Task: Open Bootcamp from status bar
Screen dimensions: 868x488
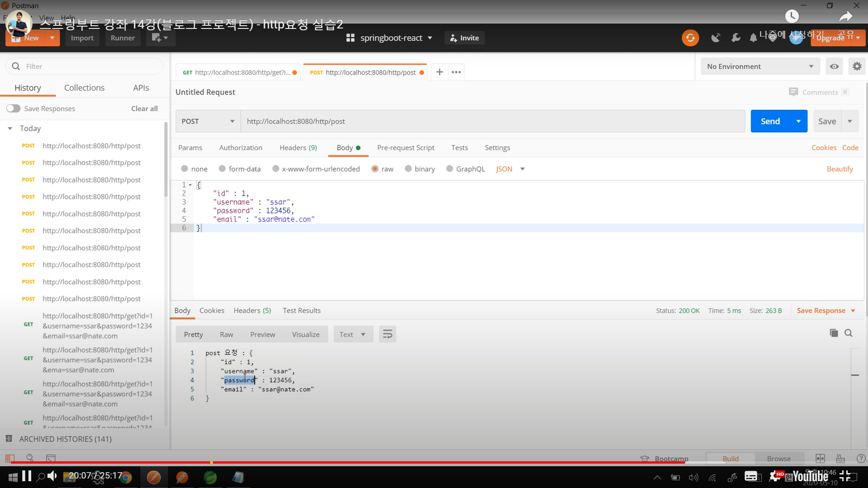Action: pyautogui.click(x=664, y=459)
